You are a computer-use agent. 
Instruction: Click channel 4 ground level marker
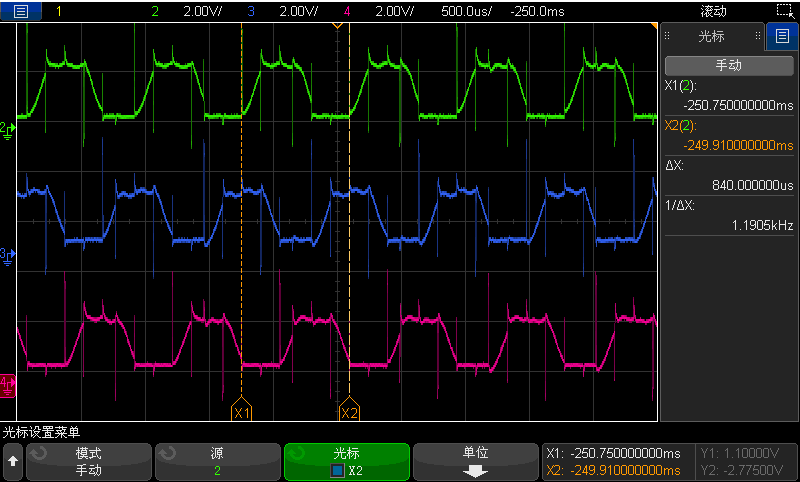[x=8, y=386]
